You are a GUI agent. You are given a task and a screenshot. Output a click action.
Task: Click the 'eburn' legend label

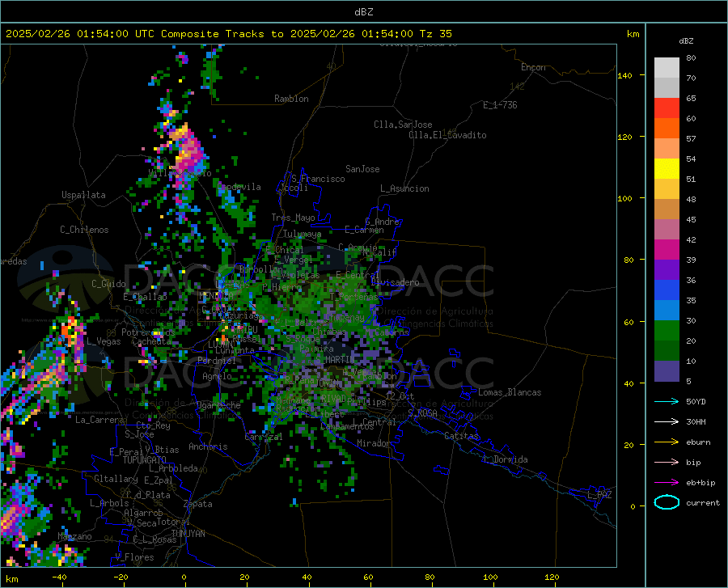click(x=698, y=442)
